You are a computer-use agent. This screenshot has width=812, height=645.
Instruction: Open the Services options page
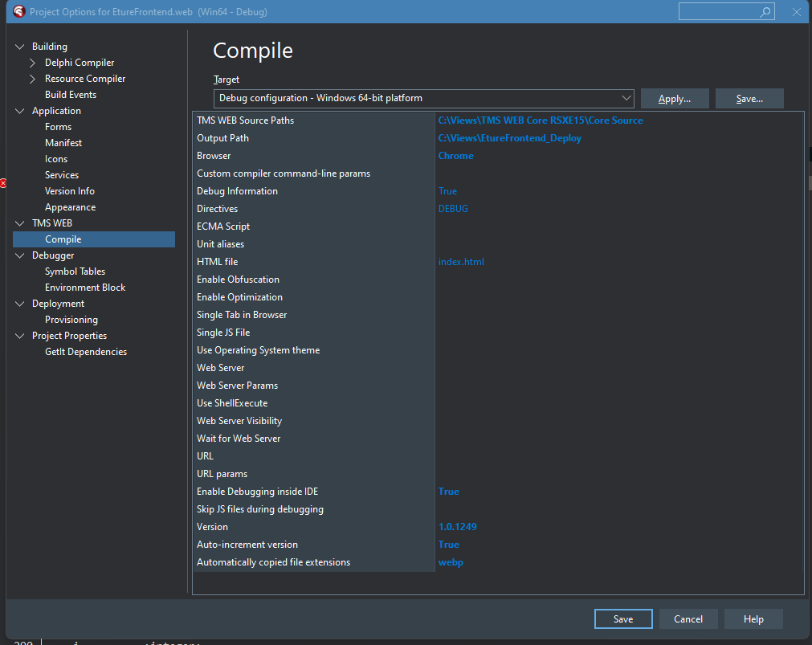(62, 175)
